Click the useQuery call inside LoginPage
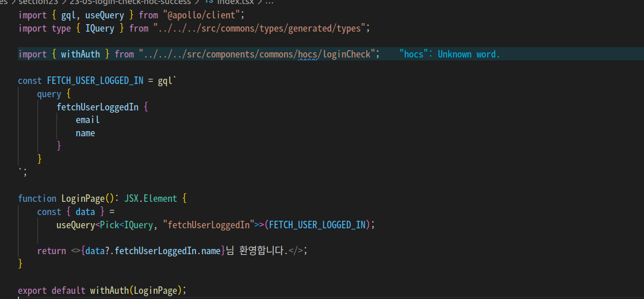This screenshot has width=644, height=299. coord(75,225)
